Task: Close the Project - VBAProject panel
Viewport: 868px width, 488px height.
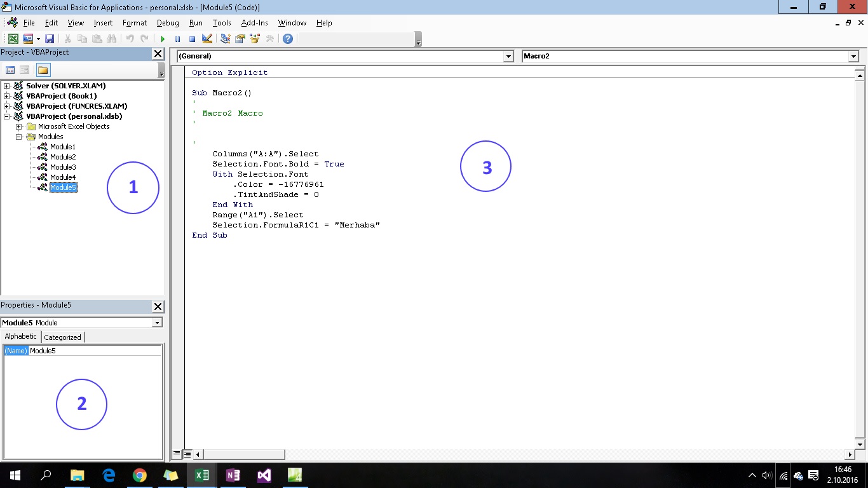Action: point(158,54)
